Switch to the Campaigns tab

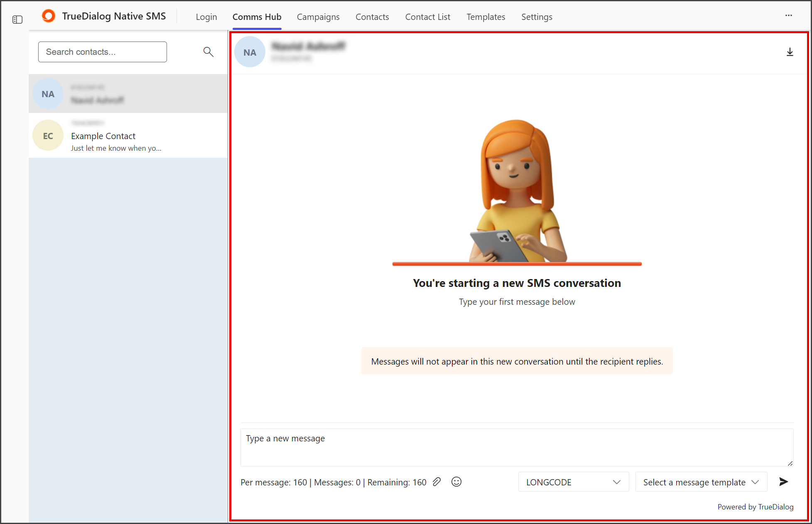pos(318,17)
